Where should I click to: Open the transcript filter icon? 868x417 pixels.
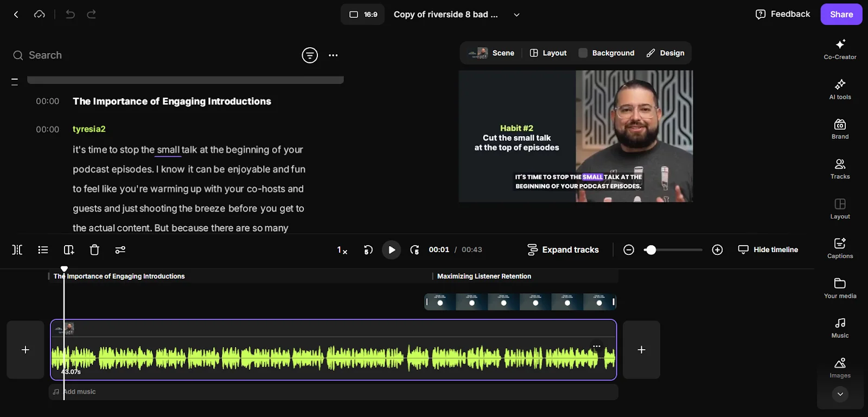(x=310, y=55)
